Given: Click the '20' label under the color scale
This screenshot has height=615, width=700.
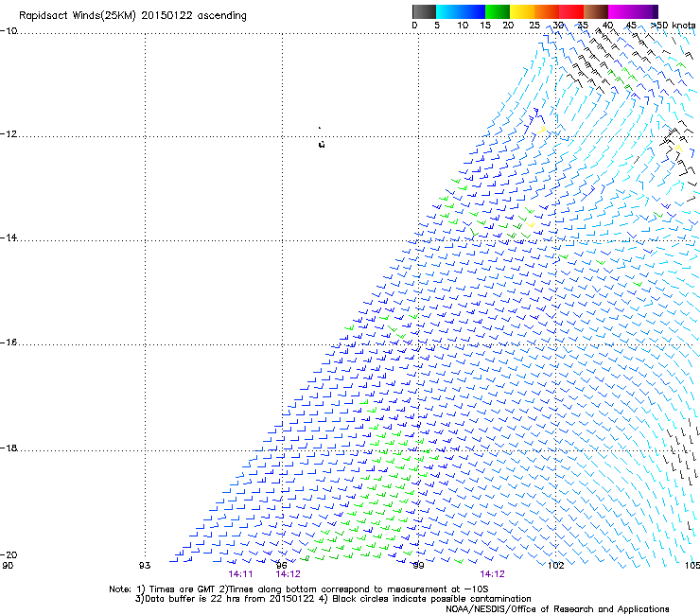Looking at the screenshot, I should coord(508,26).
